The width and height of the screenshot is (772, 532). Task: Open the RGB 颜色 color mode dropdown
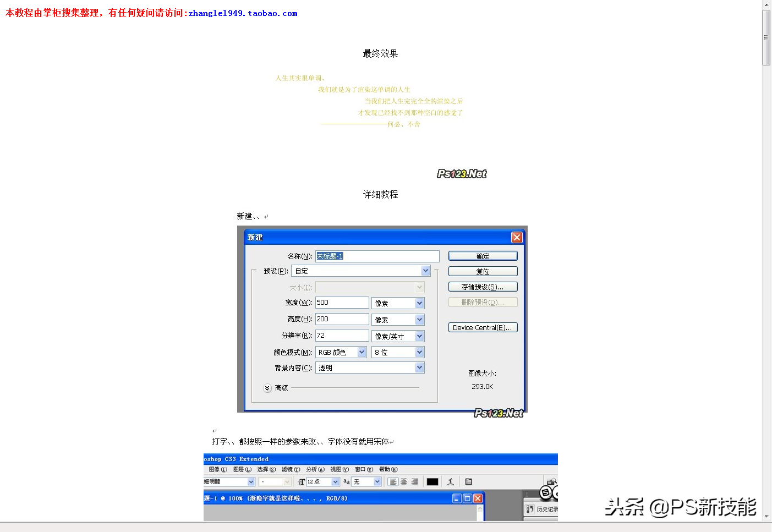(x=362, y=352)
